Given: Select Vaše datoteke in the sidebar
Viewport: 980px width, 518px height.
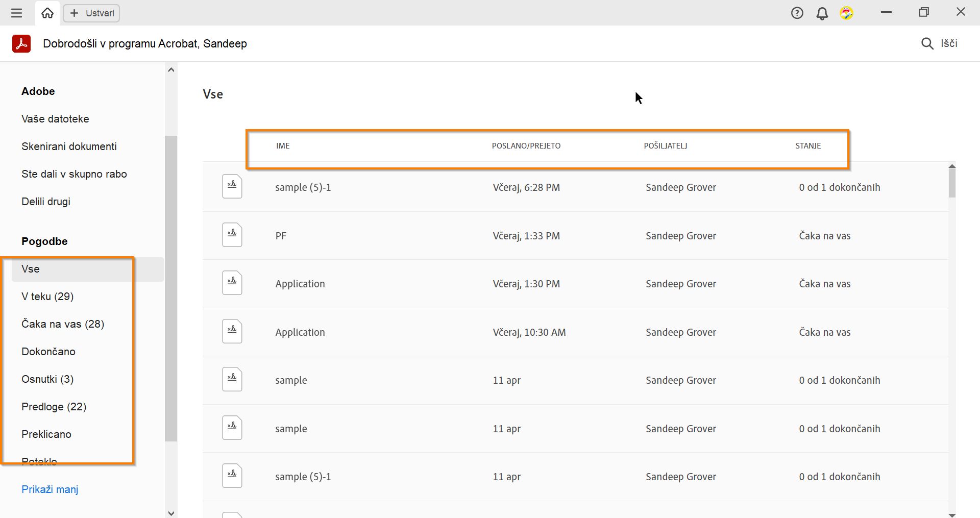Looking at the screenshot, I should 55,119.
